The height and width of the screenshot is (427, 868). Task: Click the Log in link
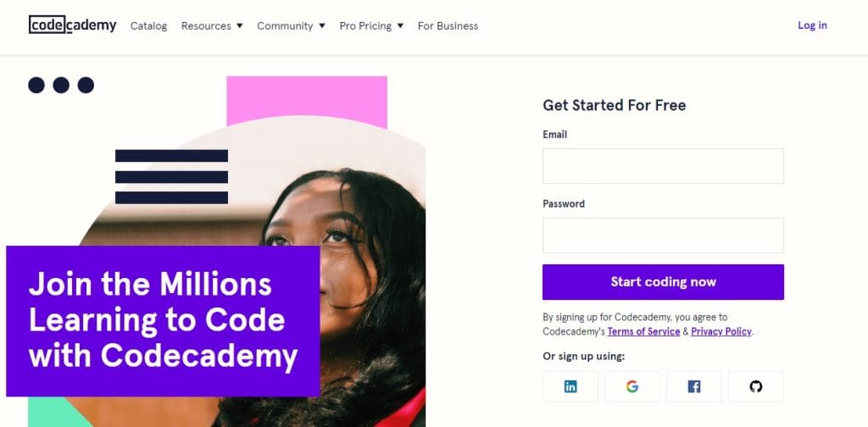[812, 25]
